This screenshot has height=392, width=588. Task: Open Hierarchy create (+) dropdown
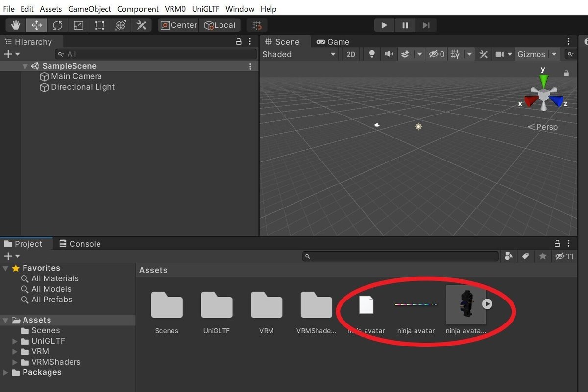point(12,54)
